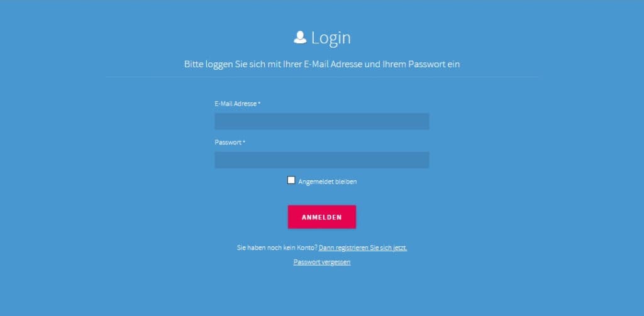Focus the Passwort input field
The image size is (644, 316).
tap(321, 160)
